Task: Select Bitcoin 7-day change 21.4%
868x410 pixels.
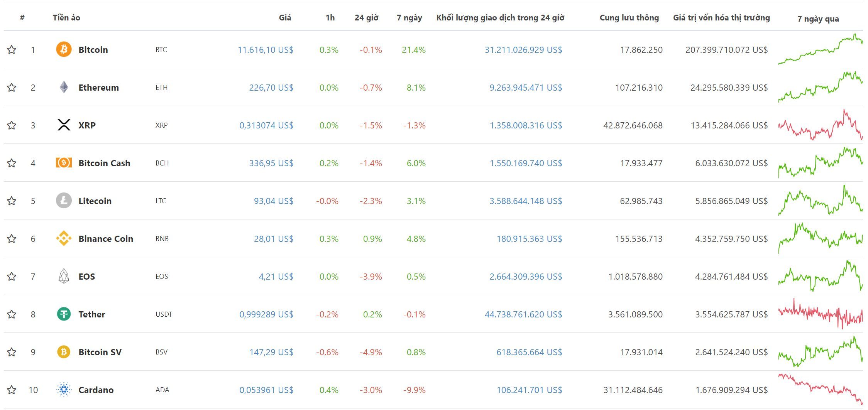Action: click(x=413, y=49)
